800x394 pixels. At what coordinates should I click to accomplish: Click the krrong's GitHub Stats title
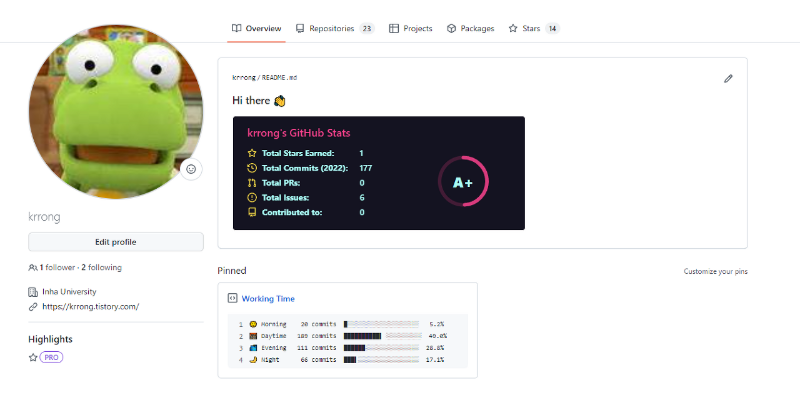click(299, 133)
